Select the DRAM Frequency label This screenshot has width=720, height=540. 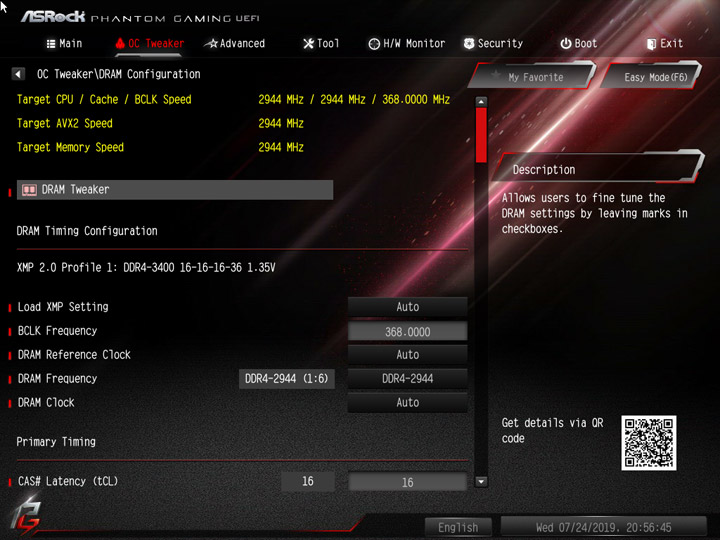point(57,378)
